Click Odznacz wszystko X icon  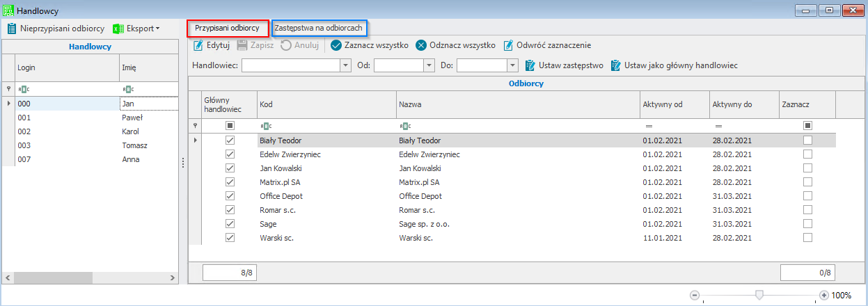click(421, 45)
